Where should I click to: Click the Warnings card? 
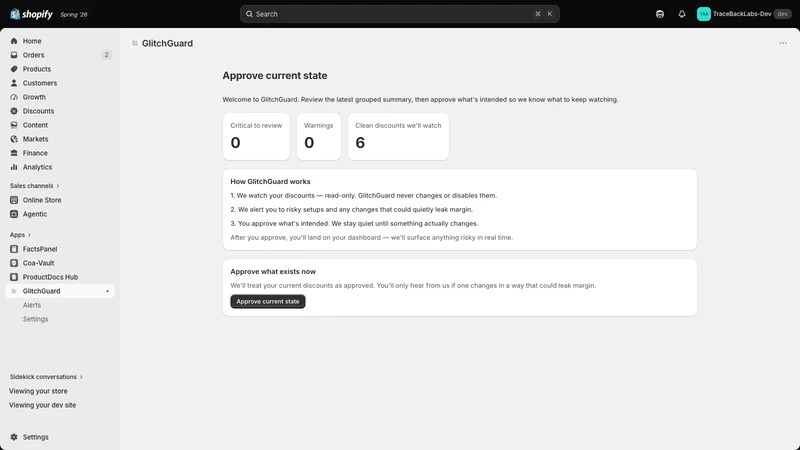pyautogui.click(x=319, y=137)
